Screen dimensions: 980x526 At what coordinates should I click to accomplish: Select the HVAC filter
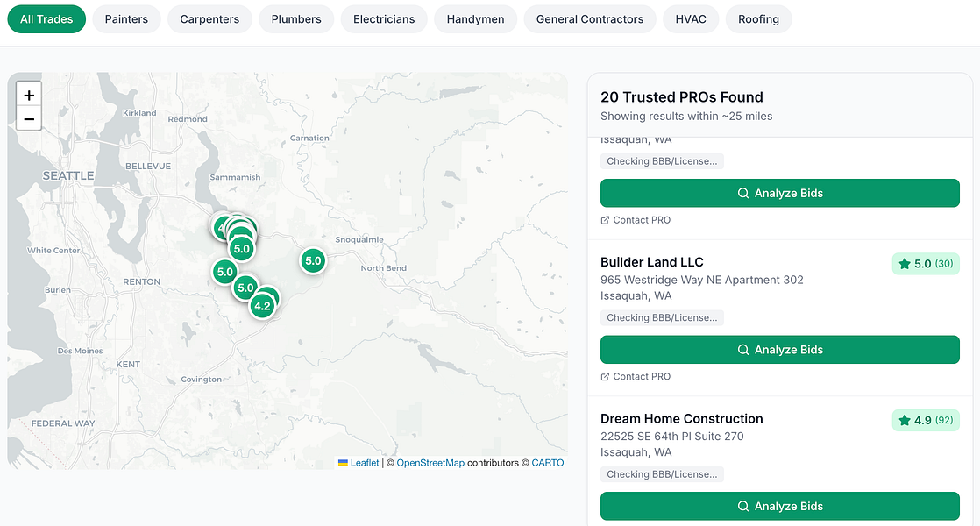691,19
